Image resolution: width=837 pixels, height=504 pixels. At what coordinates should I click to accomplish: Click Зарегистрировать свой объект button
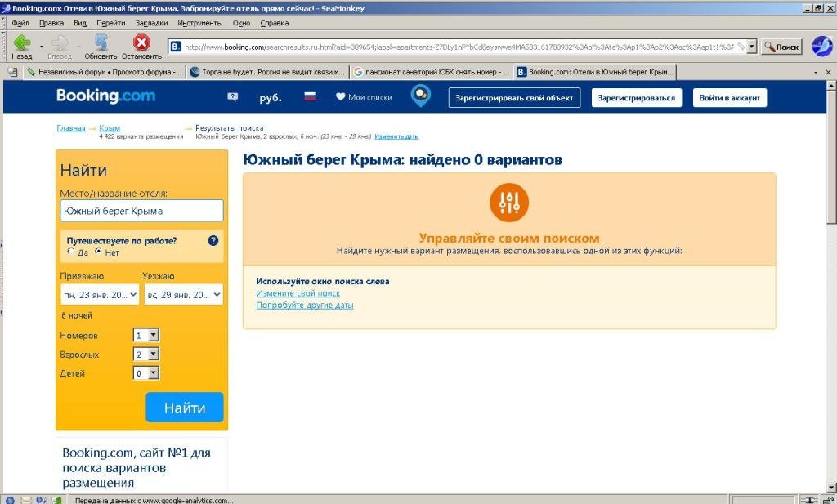(514, 97)
